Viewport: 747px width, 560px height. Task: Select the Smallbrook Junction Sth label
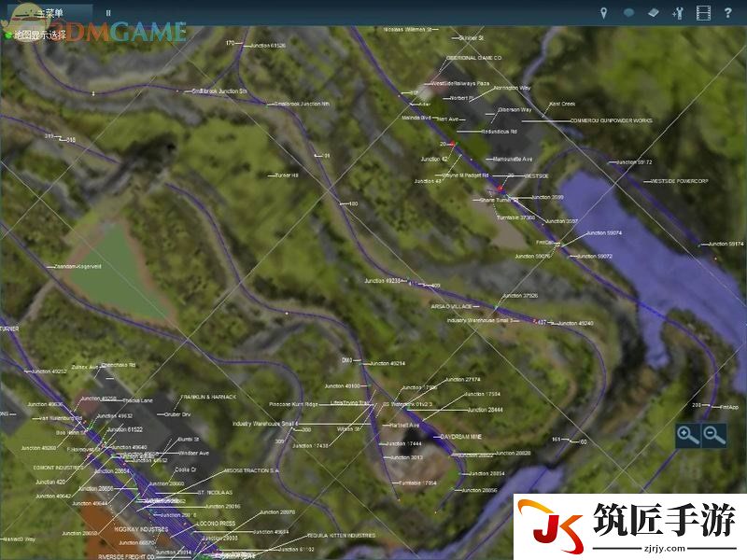(x=219, y=91)
